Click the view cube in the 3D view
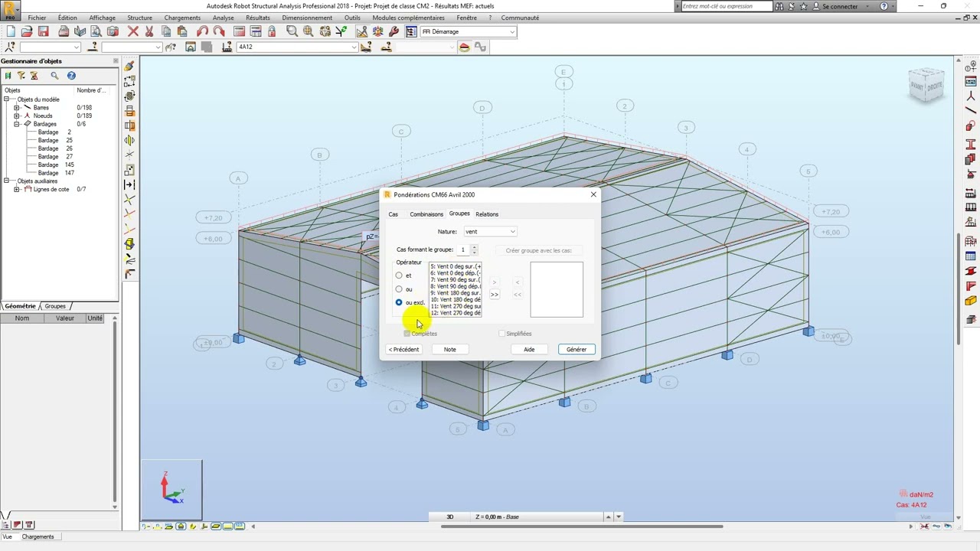Screen dimensions: 980x551 [x=927, y=86]
